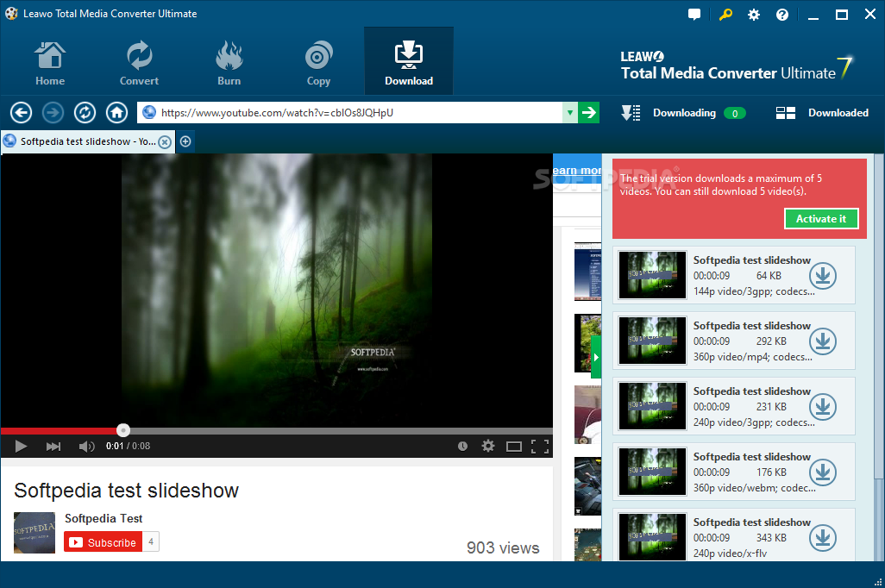885x588 pixels.
Task: Click the 903 views text
Action: (503, 548)
